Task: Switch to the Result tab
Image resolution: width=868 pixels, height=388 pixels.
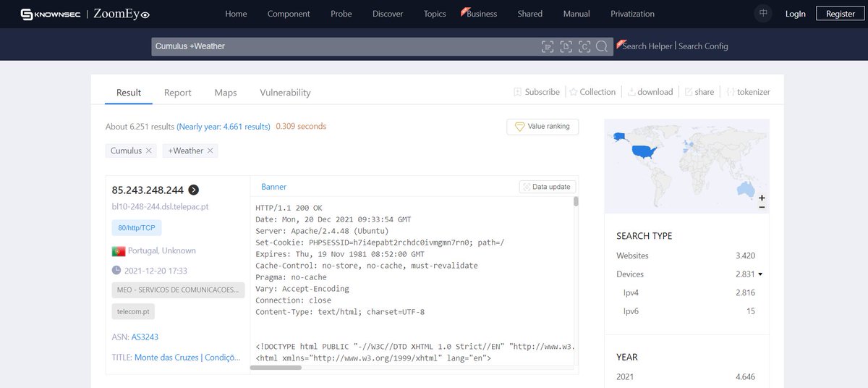Action: point(129,93)
